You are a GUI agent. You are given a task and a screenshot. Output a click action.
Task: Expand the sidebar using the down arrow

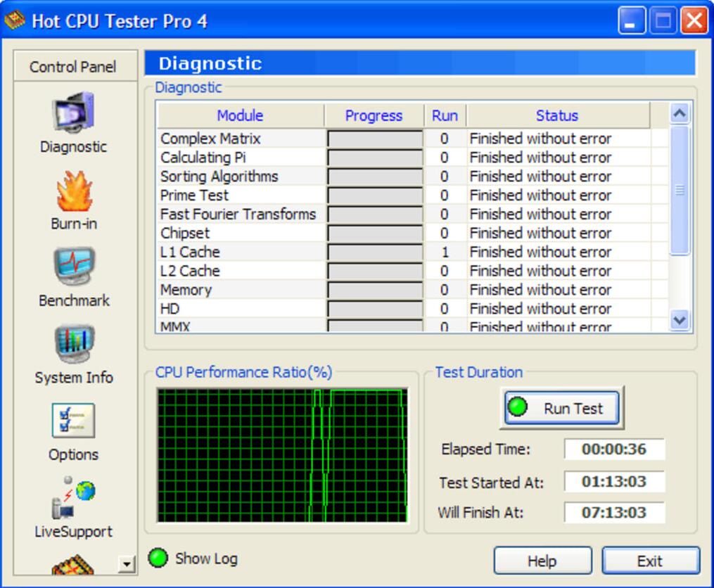(x=127, y=563)
